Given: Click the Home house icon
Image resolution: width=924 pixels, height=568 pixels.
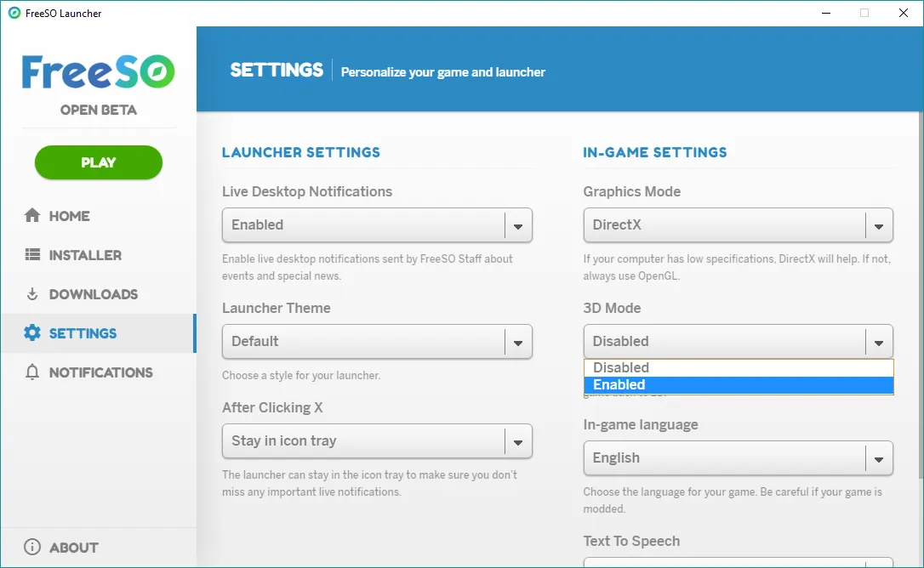Looking at the screenshot, I should (32, 216).
